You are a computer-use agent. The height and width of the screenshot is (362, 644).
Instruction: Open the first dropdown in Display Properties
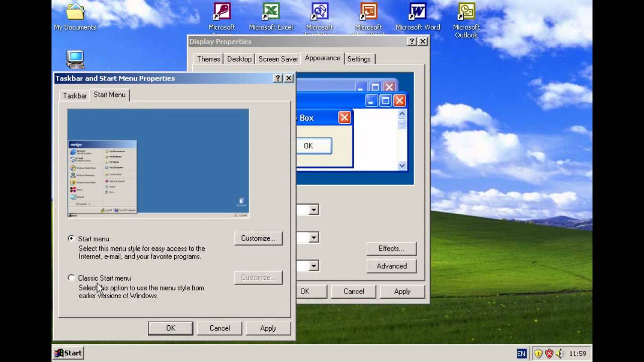point(313,210)
